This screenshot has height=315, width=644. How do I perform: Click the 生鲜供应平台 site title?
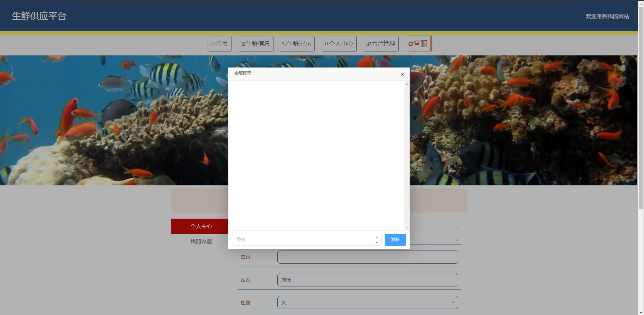coord(39,16)
